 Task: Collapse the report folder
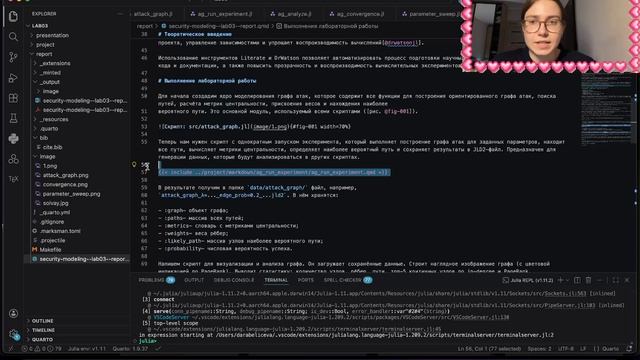[x=44, y=54]
